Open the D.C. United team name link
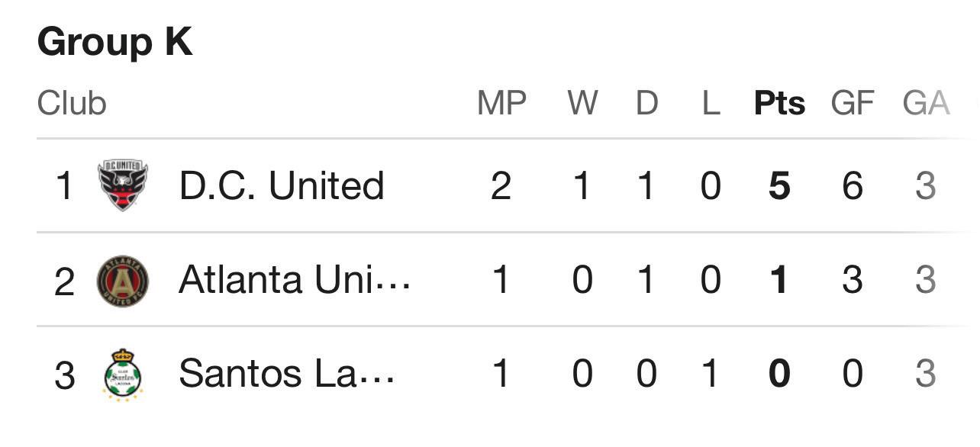The width and height of the screenshot is (980, 447). 281,185
